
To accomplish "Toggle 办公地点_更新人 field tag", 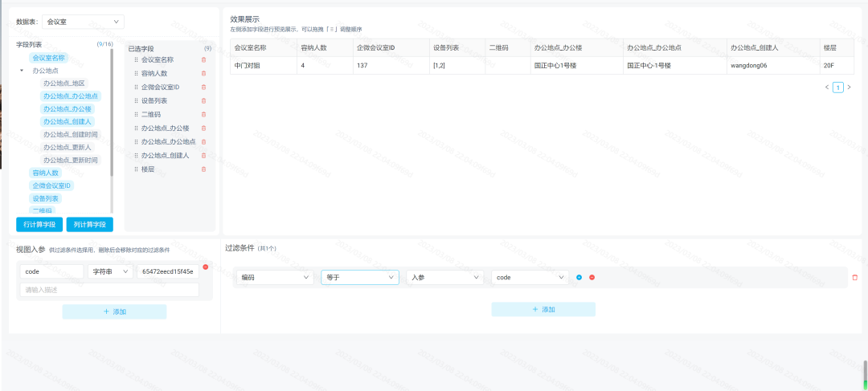I will coord(68,148).
